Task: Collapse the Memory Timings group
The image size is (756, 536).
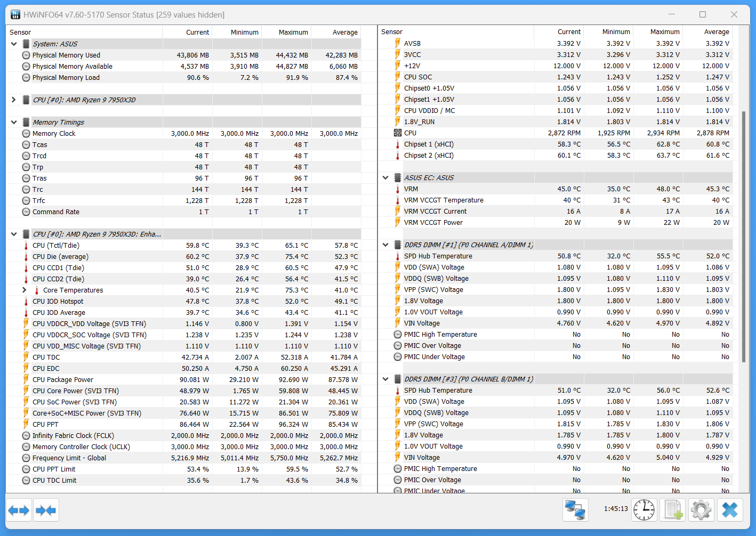Action: coord(14,123)
